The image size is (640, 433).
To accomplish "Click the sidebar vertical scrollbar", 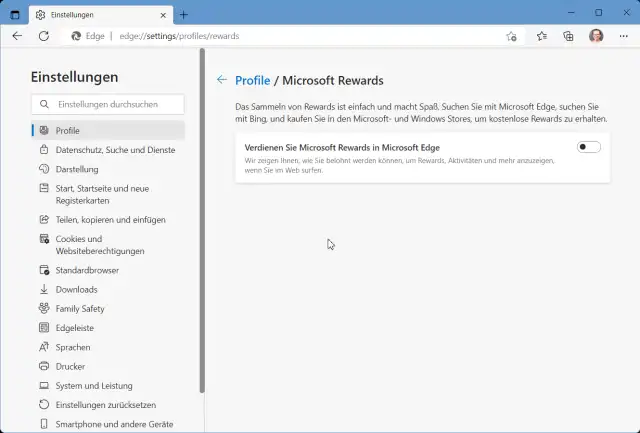I will 202,220.
